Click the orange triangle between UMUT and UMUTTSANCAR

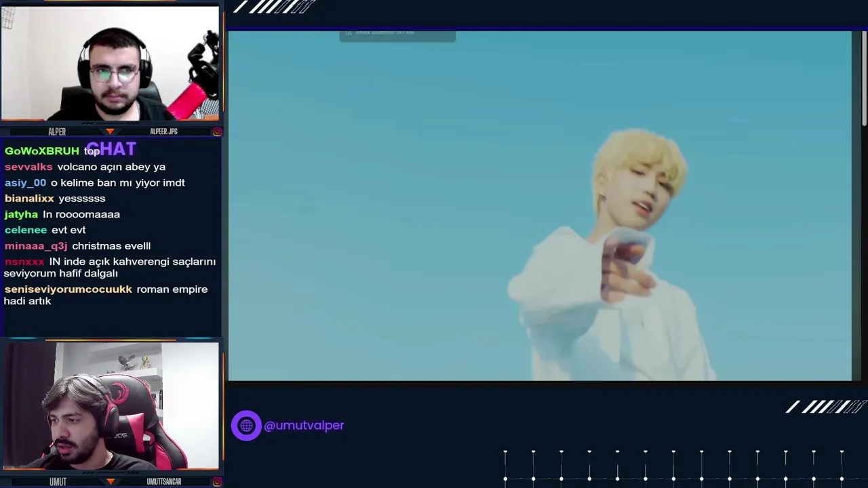pos(110,482)
